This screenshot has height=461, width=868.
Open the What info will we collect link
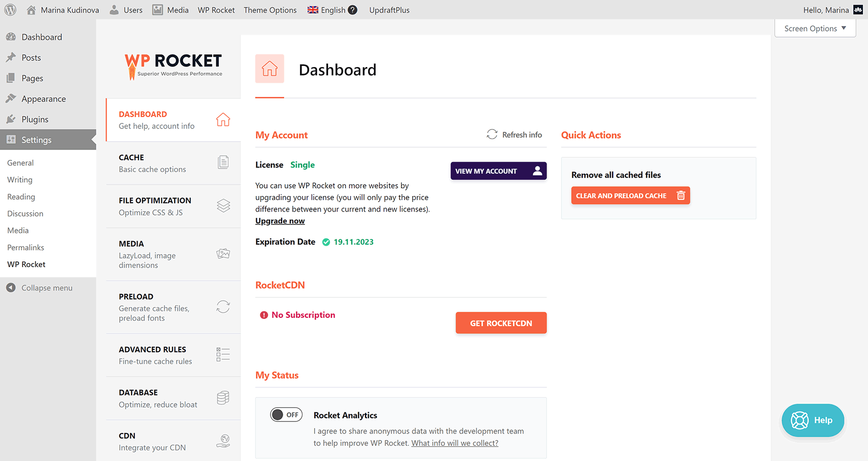click(x=455, y=443)
